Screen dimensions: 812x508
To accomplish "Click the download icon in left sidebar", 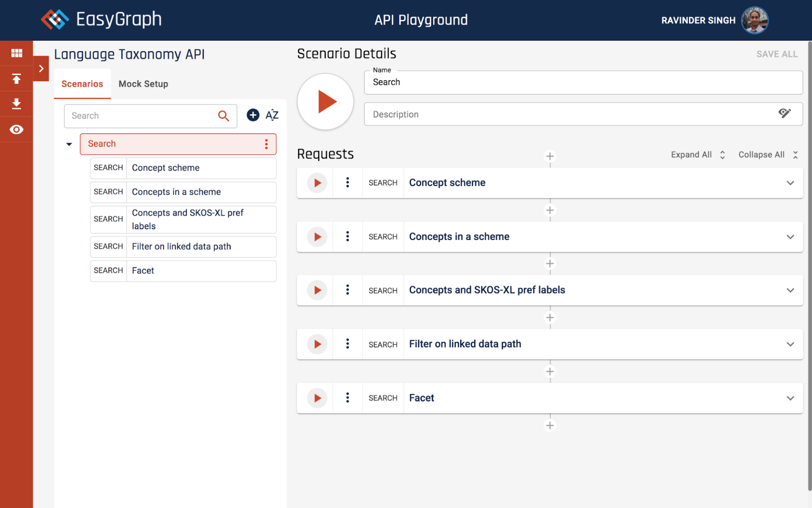I will coord(16,104).
